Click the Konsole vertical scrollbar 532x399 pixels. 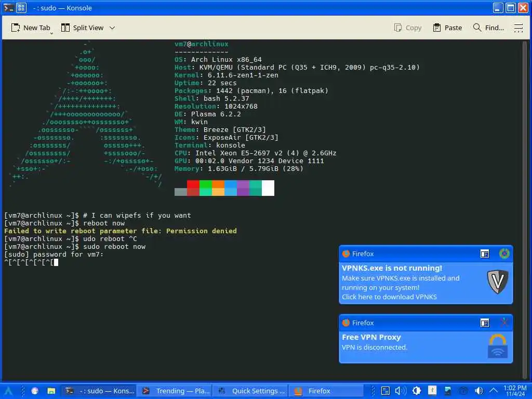point(525,210)
